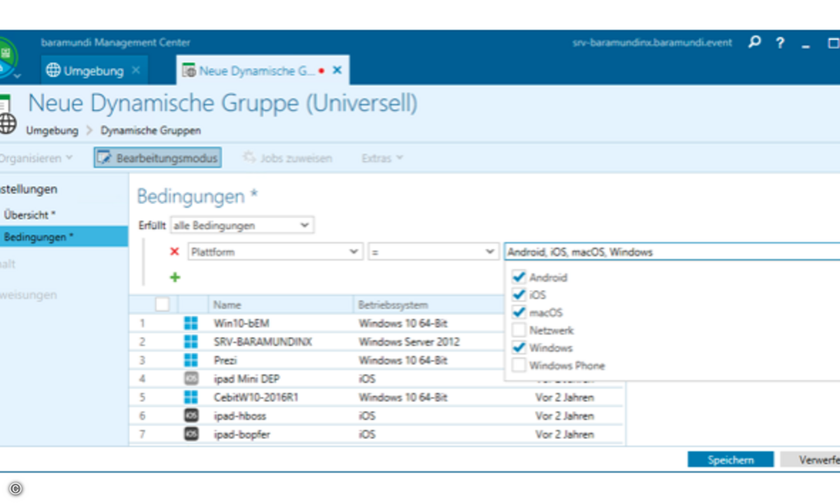Open the Erfüllt 'alle Bedingungen' dropdown
The width and height of the screenshot is (840, 504).
[242, 225]
